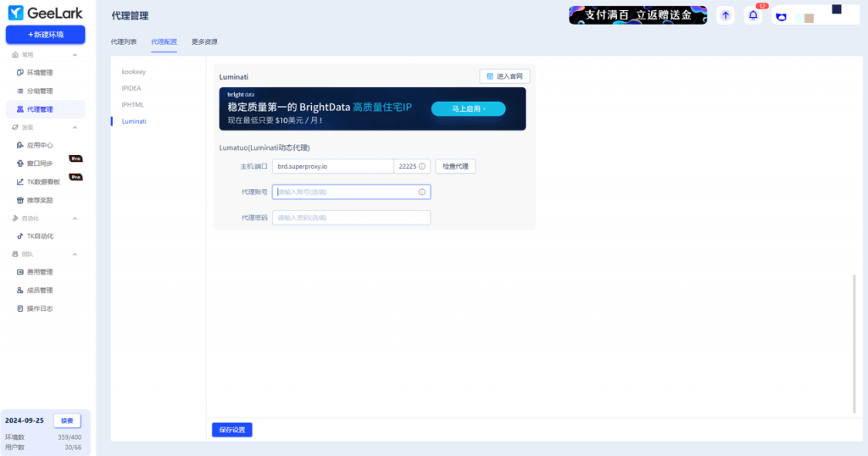
Task: Click the info icon beside port 22225
Action: click(x=422, y=166)
